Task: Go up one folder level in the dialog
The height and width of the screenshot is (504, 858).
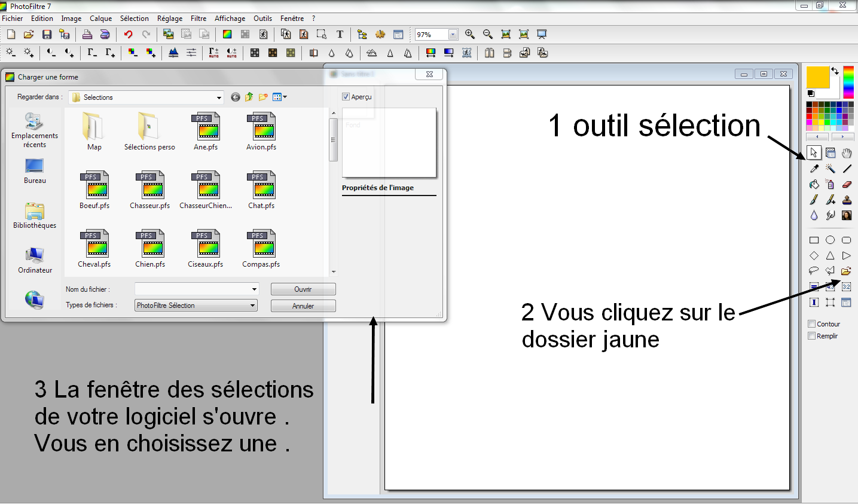Action: pos(249,97)
